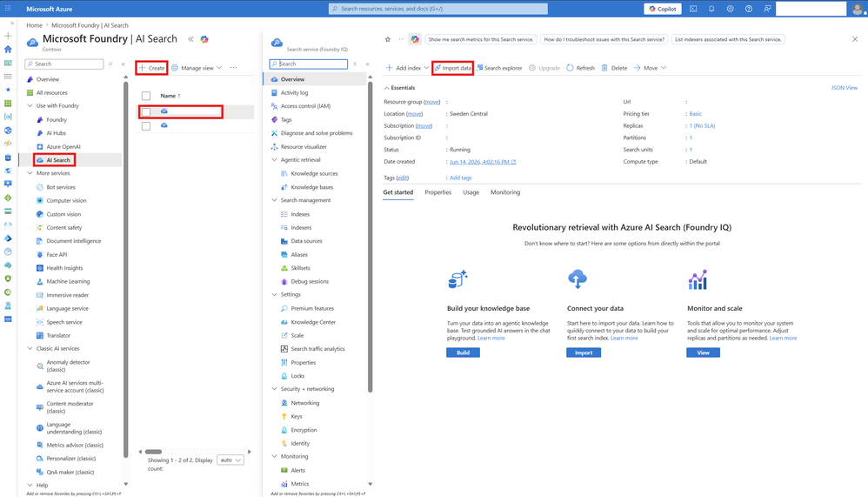Screen dimensions: 868x497
Task: Click the Import button under Connect your data
Action: pyautogui.click(x=584, y=353)
